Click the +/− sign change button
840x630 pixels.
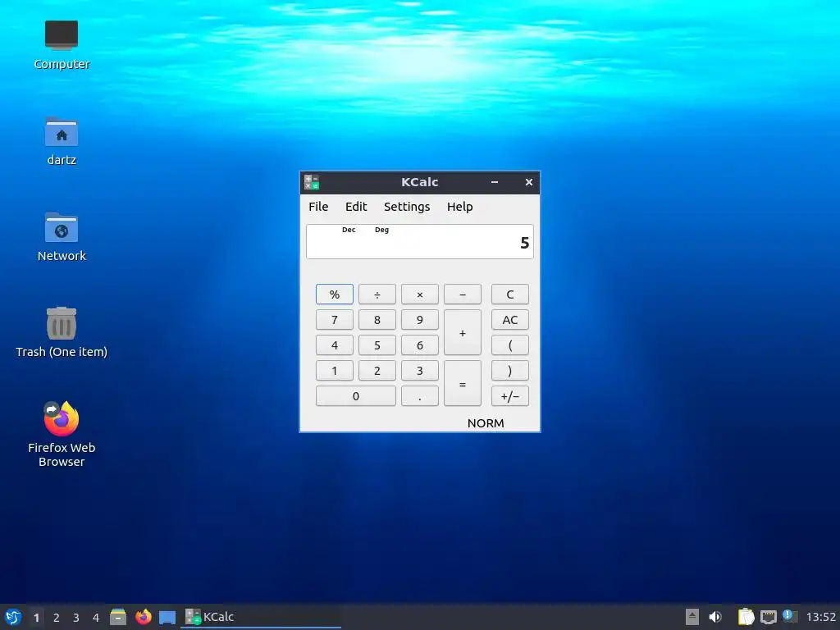(510, 396)
